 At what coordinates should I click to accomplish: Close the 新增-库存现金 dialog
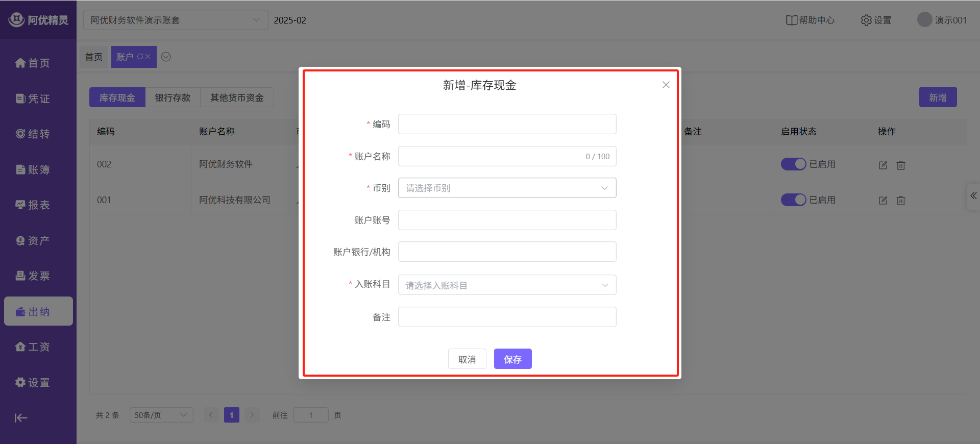666,85
